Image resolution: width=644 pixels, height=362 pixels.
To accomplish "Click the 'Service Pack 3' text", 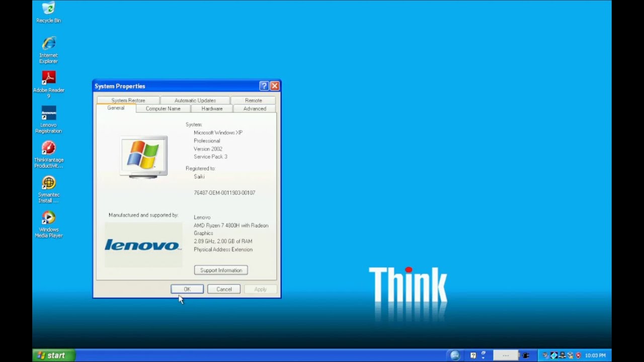I will pyautogui.click(x=210, y=157).
